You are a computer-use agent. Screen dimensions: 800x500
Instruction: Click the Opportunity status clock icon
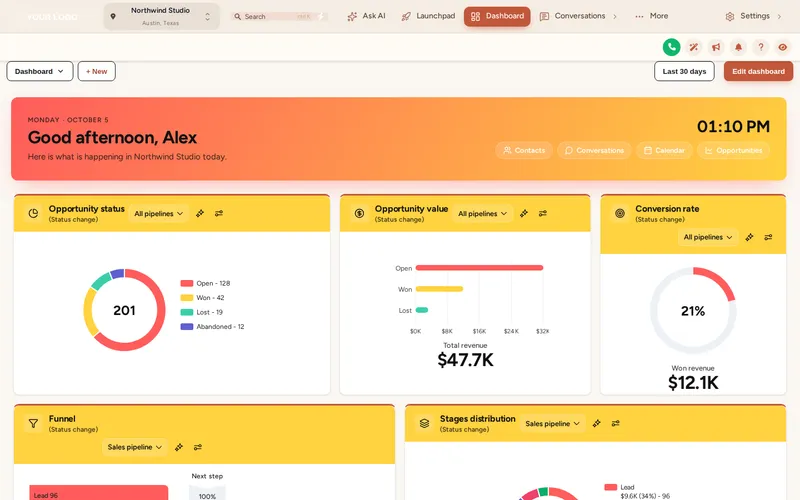pyautogui.click(x=33, y=213)
